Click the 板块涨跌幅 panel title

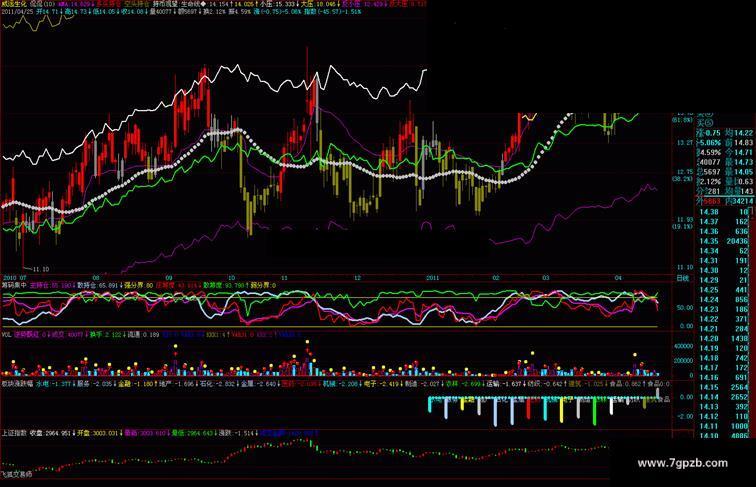(x=17, y=384)
